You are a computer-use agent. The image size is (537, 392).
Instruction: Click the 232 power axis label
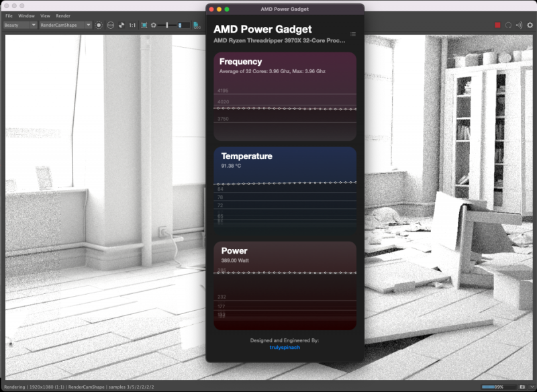tap(222, 297)
